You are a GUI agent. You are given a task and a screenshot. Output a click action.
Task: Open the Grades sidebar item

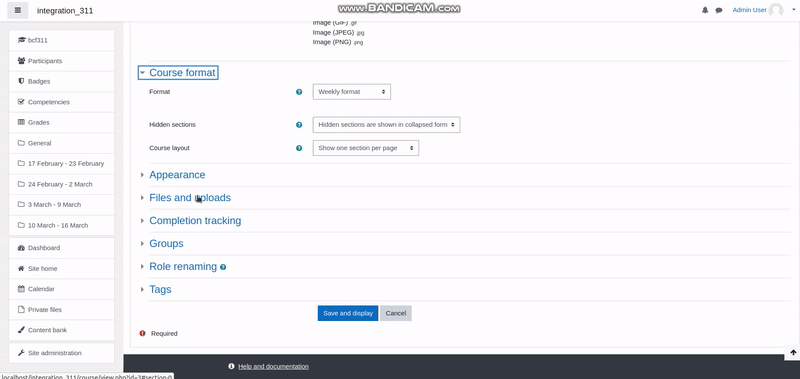[x=61, y=122]
